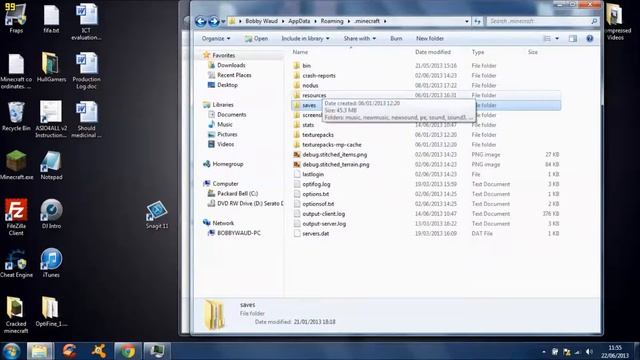Refresh the .minecraft folder view
Viewport: 640px width, 360px height.
(477, 21)
